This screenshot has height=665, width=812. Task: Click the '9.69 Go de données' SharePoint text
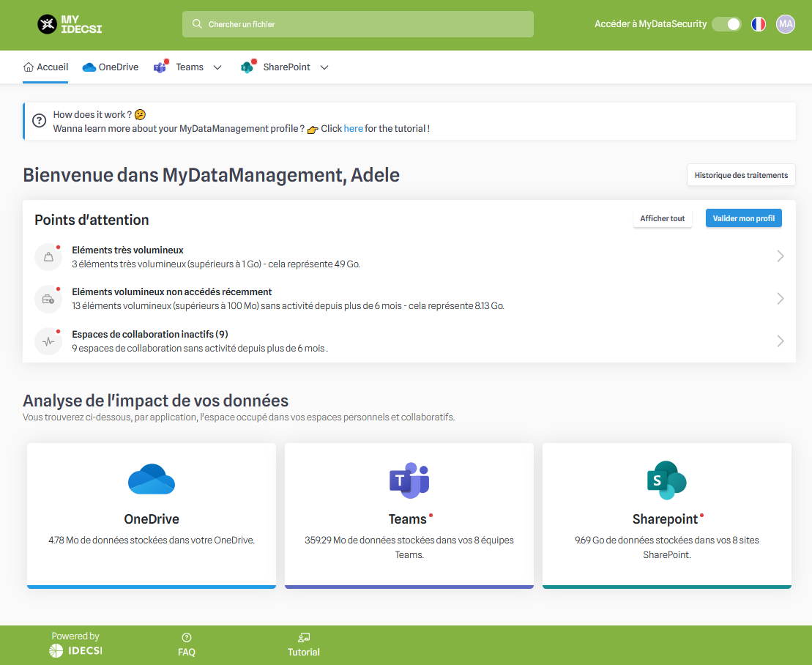point(667,547)
